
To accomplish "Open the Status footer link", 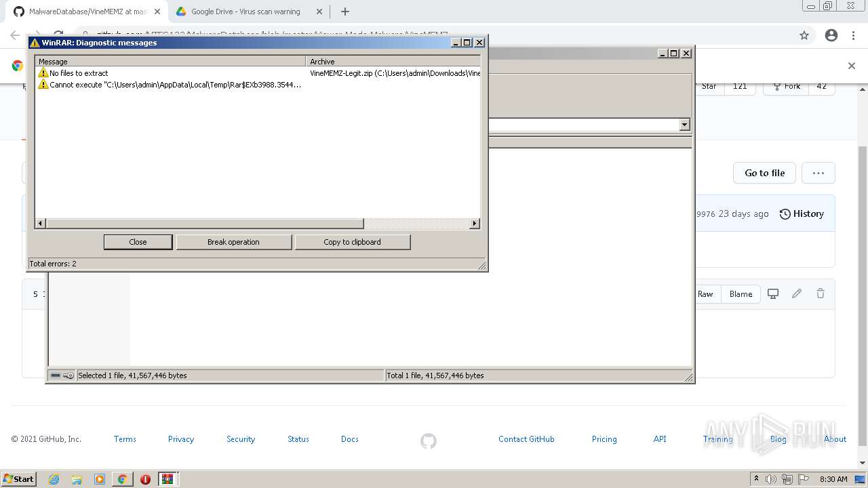I will (x=298, y=439).
